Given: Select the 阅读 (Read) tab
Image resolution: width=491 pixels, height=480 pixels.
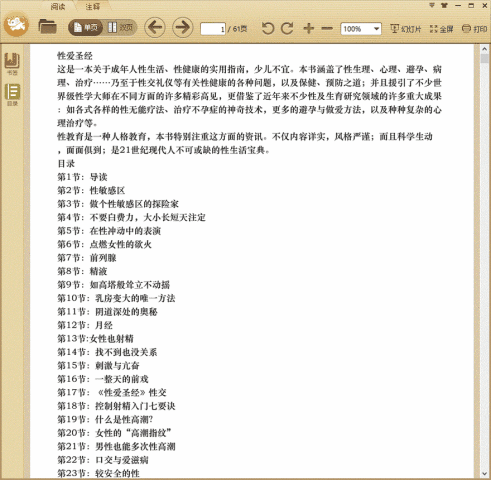Looking at the screenshot, I should tap(58, 6).
